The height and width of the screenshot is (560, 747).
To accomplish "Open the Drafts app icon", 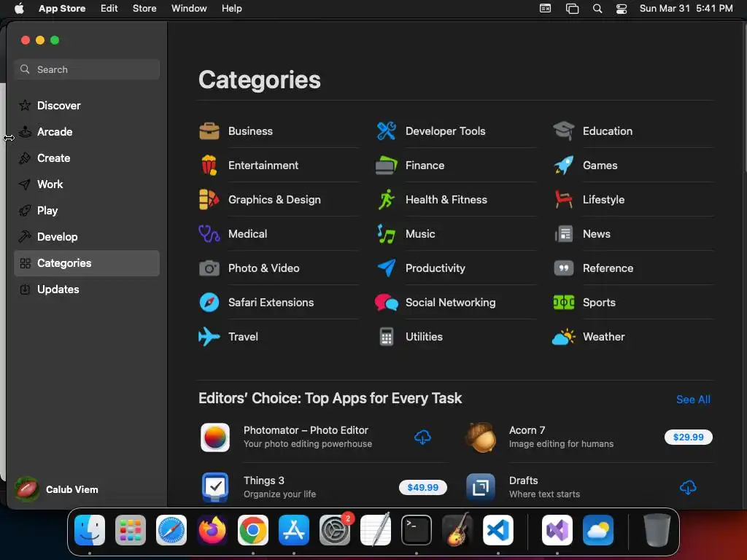I will [x=481, y=488].
